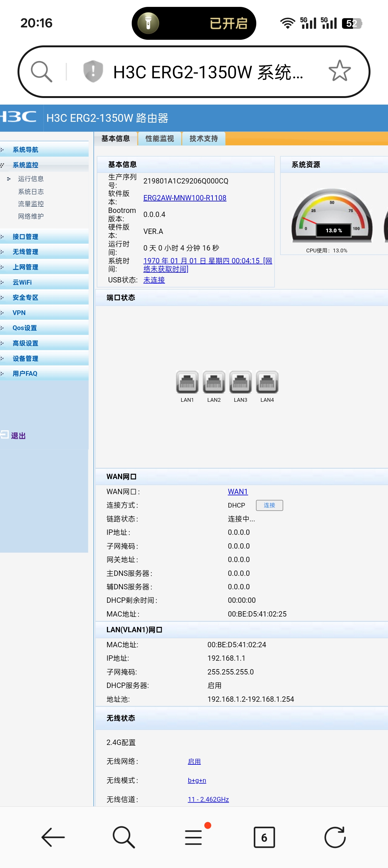The height and width of the screenshot is (868, 388).
Task: Tap the CPU usage gauge
Action: (x=332, y=216)
